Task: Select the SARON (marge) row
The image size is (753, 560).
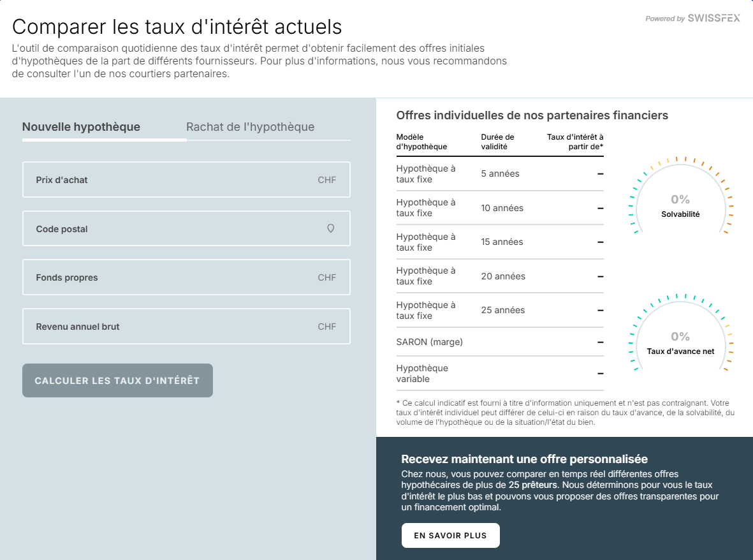Action: coord(500,342)
